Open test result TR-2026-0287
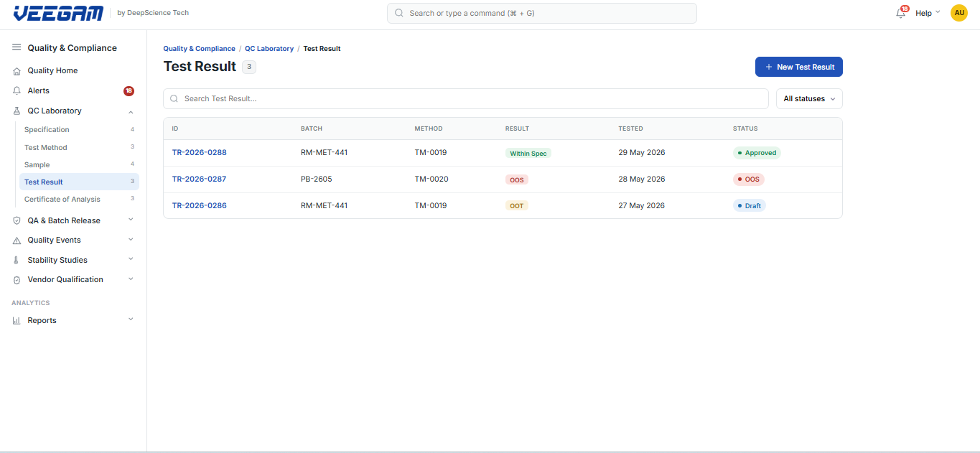Screen dimensions: 980x453 200,179
